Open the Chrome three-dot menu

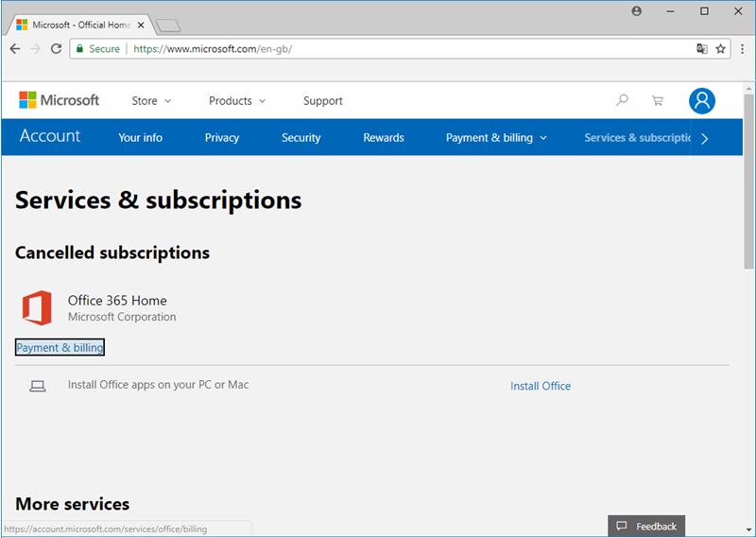742,49
